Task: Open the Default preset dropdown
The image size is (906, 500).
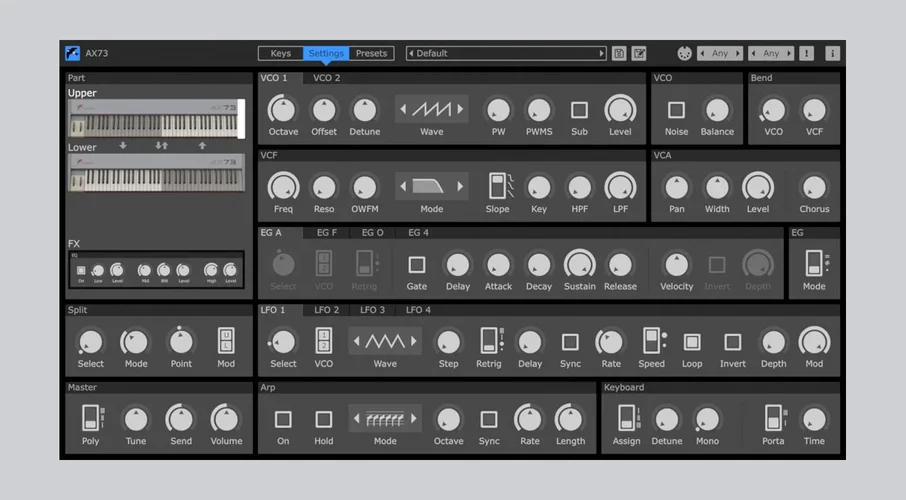Action: (x=506, y=54)
